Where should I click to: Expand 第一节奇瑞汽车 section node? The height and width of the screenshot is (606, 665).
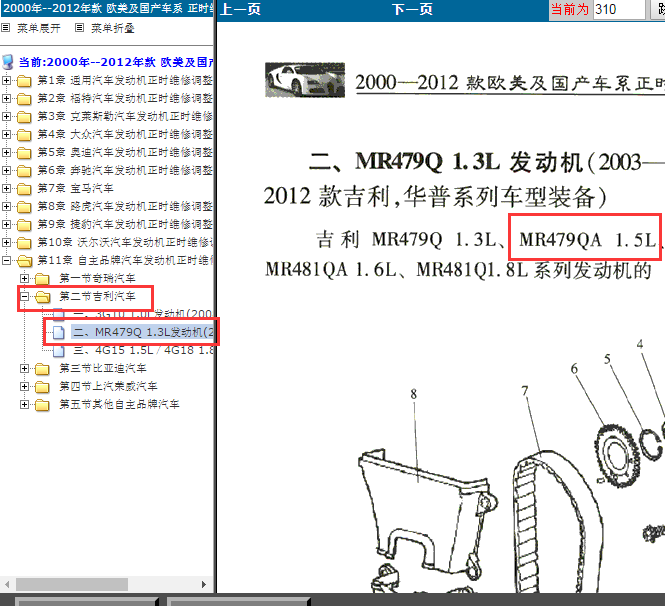[x=25, y=278]
